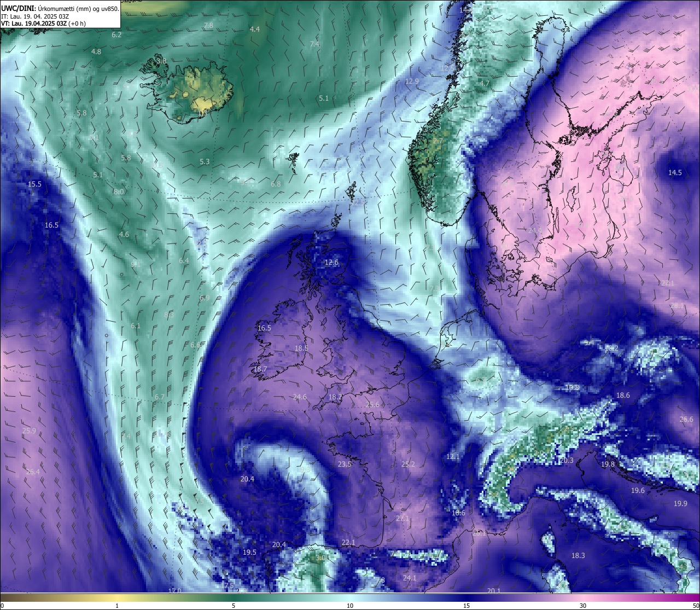Click the 25.2 value label
The width and height of the screenshot is (700, 610).
(x=408, y=464)
